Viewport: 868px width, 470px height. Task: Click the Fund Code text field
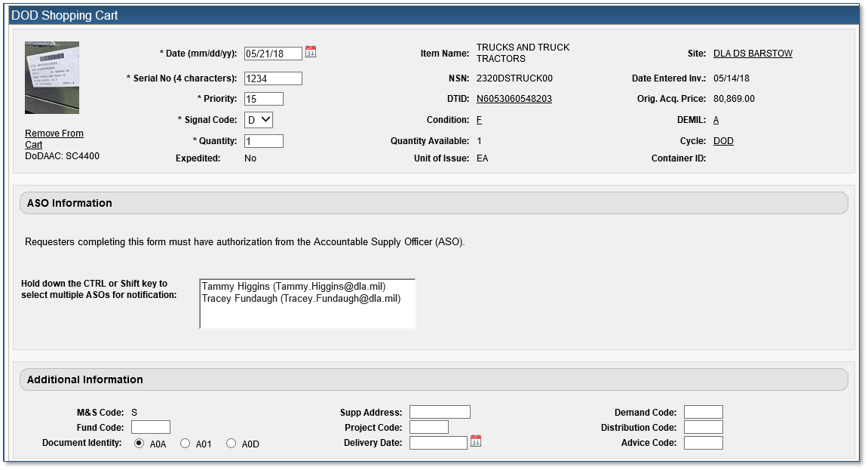(x=151, y=427)
